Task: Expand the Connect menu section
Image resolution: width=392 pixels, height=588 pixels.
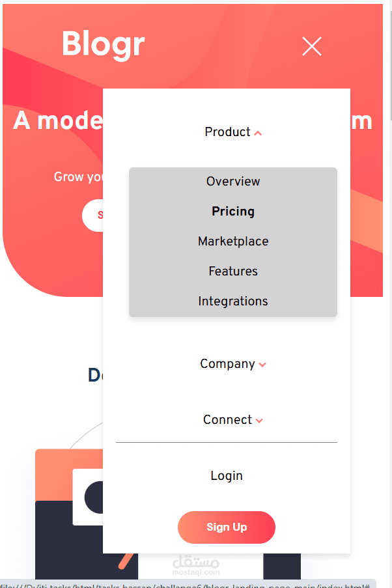Action: tap(227, 420)
